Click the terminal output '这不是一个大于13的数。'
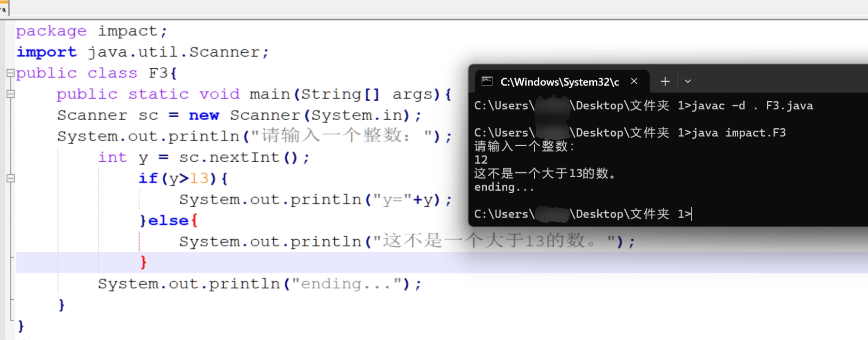This screenshot has width=868, height=340. [545, 173]
